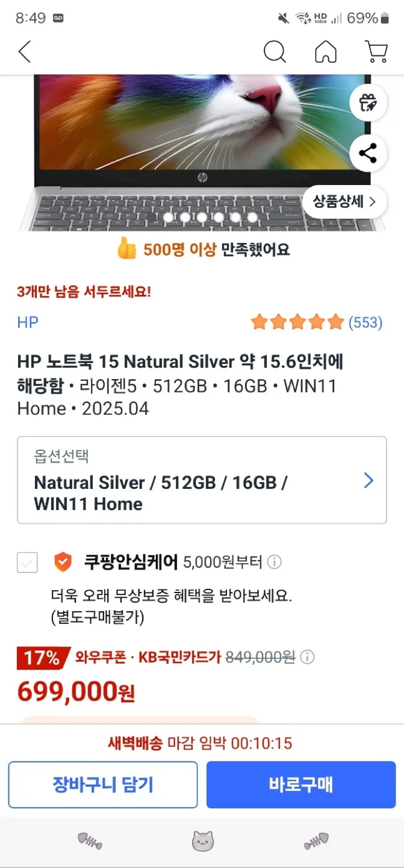
Task: Tap the back arrow icon
Action: click(25, 52)
